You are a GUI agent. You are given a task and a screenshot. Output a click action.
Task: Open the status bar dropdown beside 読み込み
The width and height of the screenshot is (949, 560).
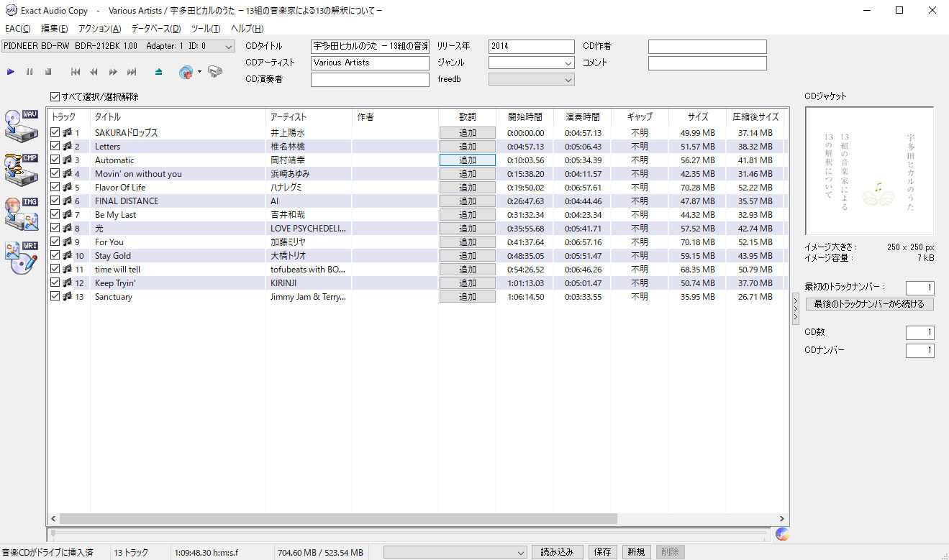click(x=455, y=552)
